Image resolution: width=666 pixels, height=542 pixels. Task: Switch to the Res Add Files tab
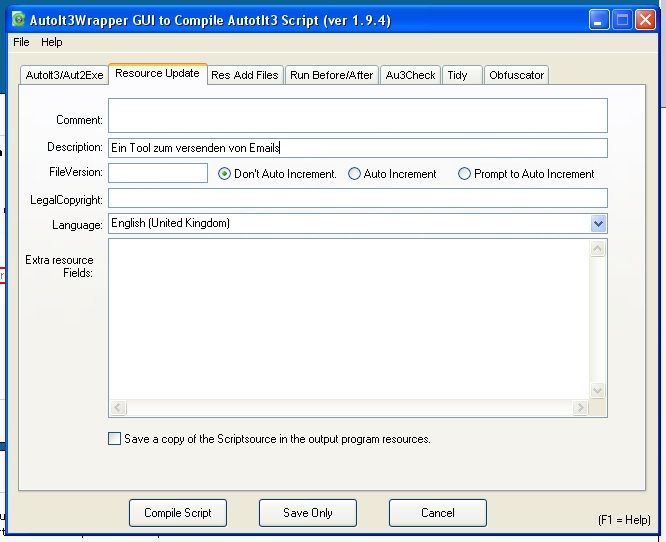pos(244,75)
